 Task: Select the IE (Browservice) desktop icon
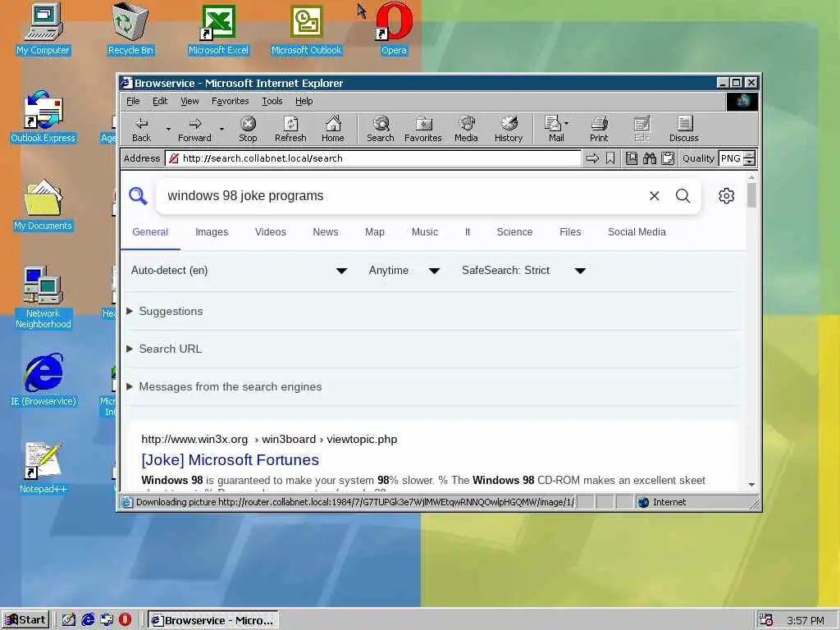point(43,380)
